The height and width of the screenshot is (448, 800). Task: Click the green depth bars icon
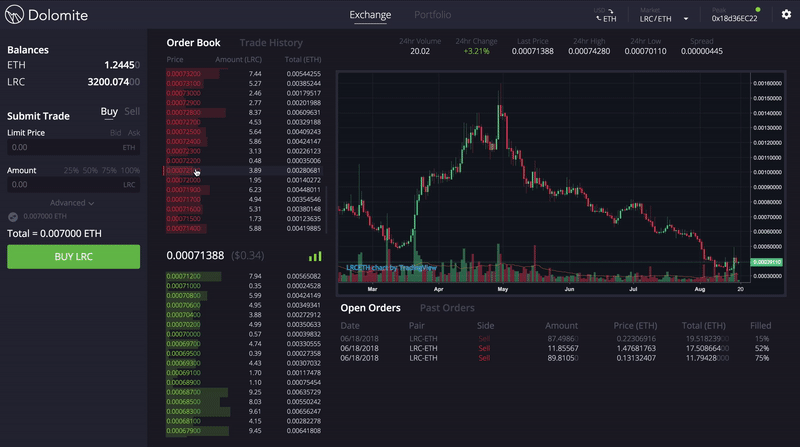point(315,256)
